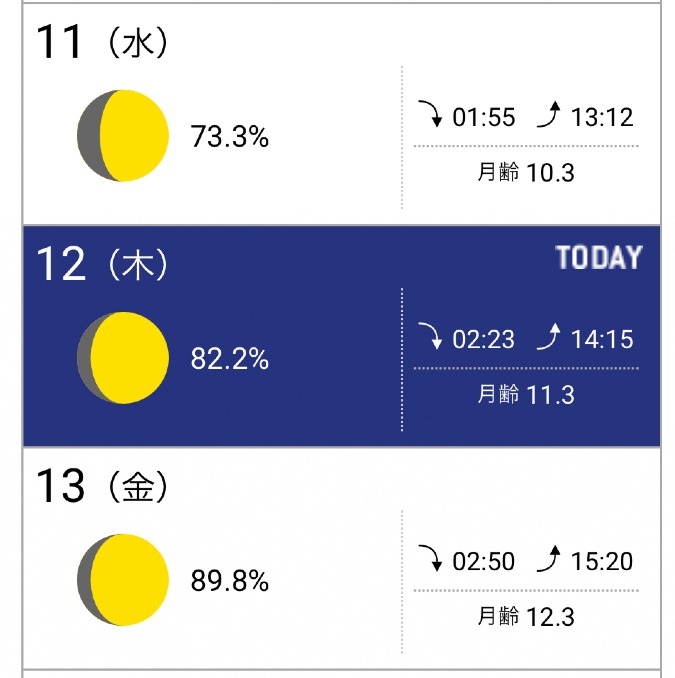Screen dimensions: 675x678
Task: Open the 11 (水) date heading
Action: coord(102,42)
